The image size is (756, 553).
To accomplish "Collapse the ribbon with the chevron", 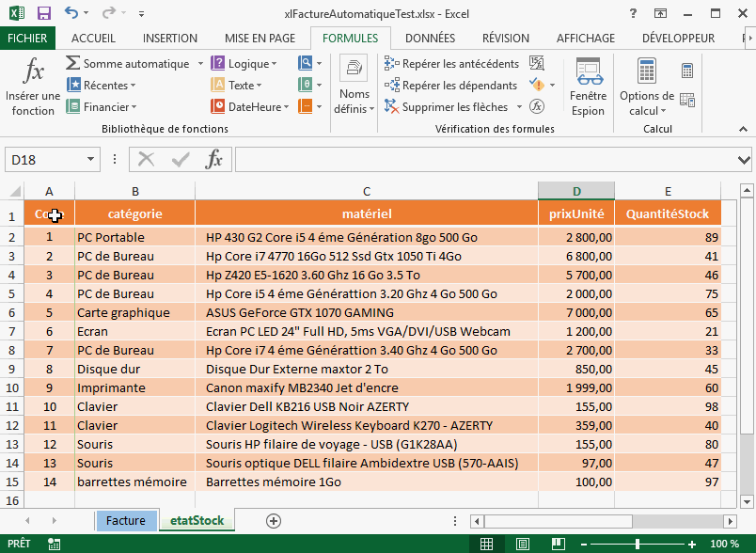I will click(x=743, y=129).
